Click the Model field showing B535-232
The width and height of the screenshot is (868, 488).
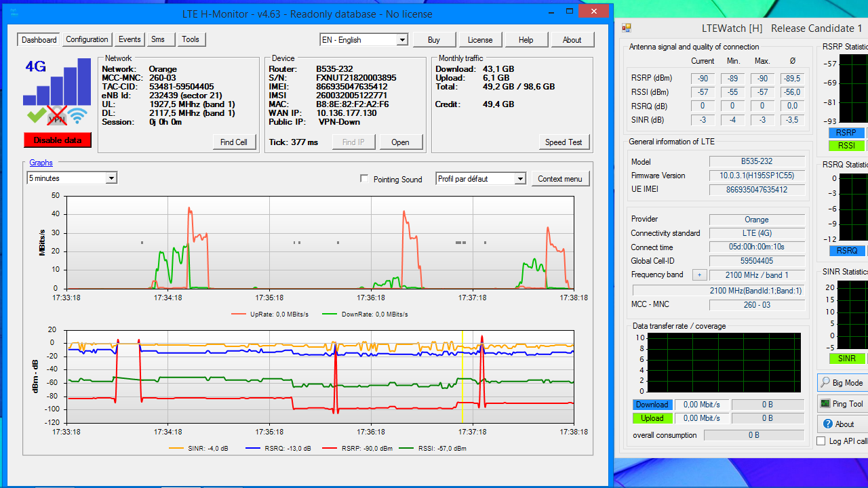point(757,162)
